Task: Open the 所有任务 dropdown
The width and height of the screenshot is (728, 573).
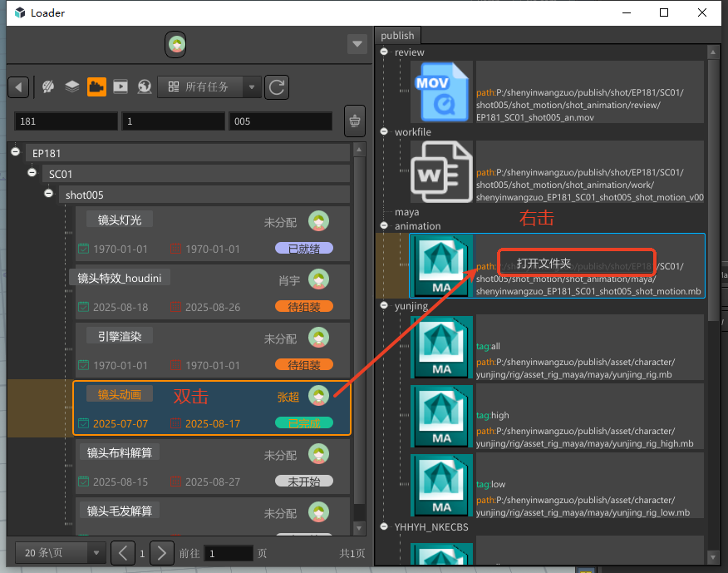Action: coord(252,86)
